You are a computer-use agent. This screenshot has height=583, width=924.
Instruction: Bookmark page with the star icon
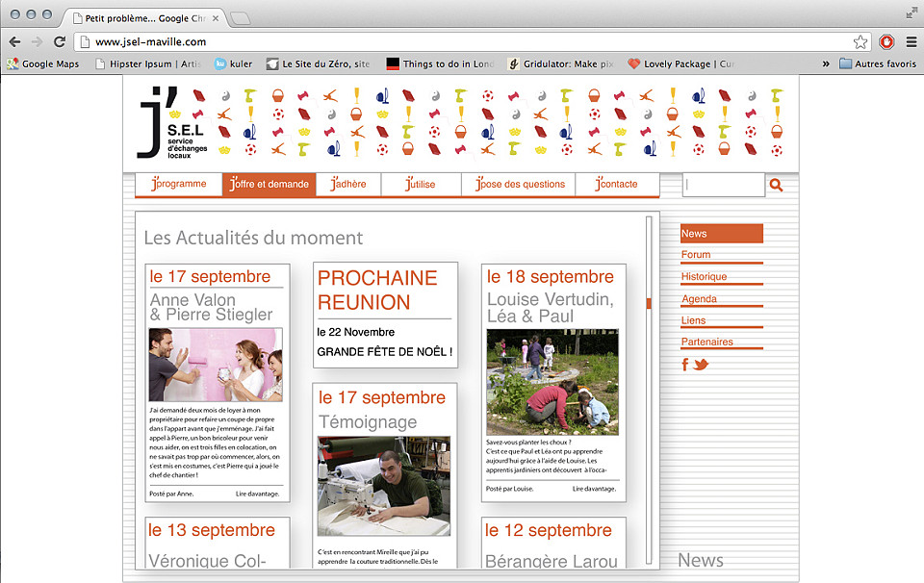860,41
